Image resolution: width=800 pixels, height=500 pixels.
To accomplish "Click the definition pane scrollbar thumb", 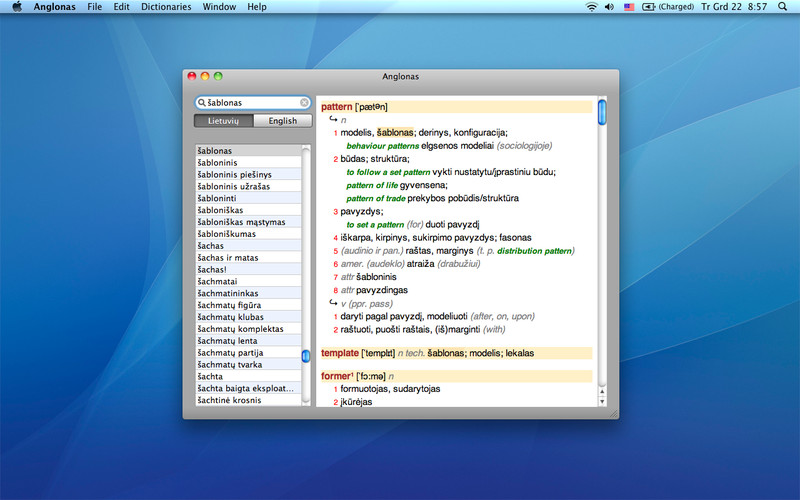I will tap(602, 113).
